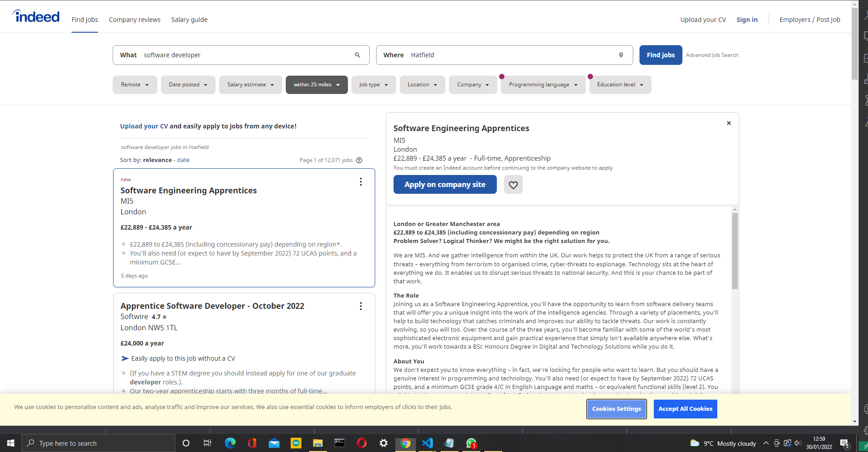Image resolution: width=868 pixels, height=452 pixels.
Task: Open the Salary guide tab
Action: 189,20
